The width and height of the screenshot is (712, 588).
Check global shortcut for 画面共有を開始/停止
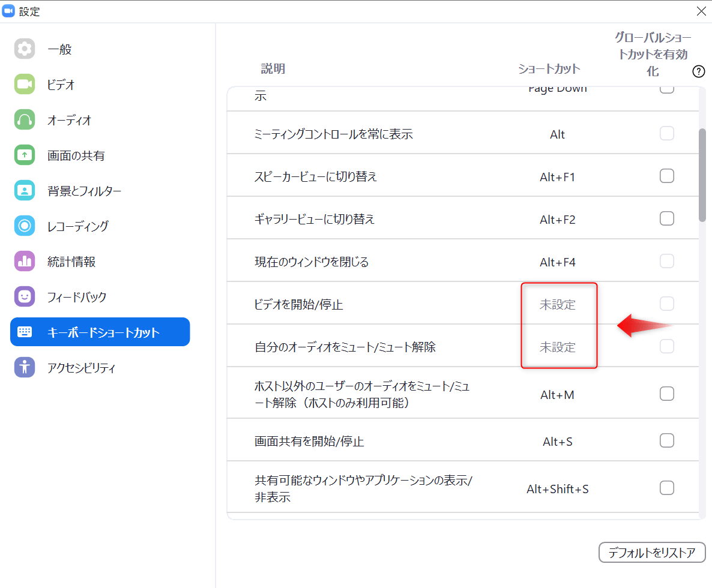(667, 440)
